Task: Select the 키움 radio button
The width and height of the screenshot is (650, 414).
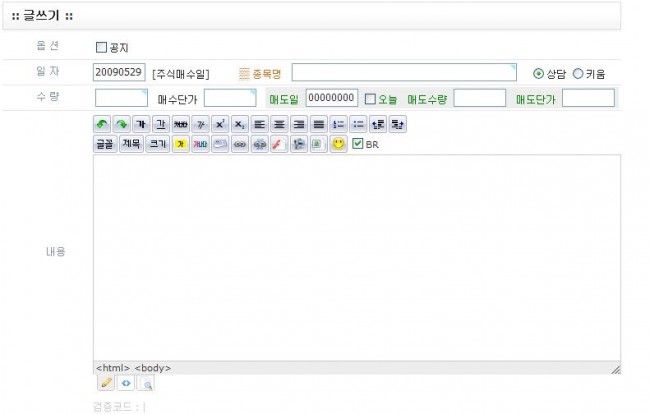Action: coord(578,74)
